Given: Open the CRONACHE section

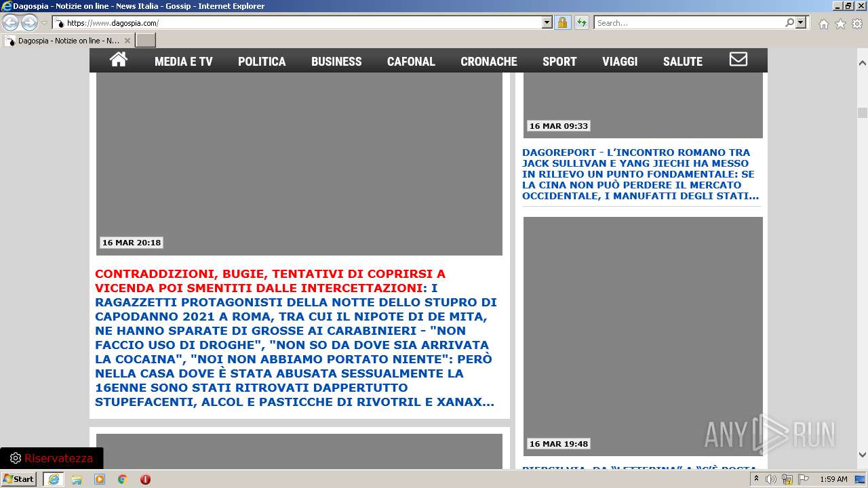Looking at the screenshot, I should click(489, 61).
